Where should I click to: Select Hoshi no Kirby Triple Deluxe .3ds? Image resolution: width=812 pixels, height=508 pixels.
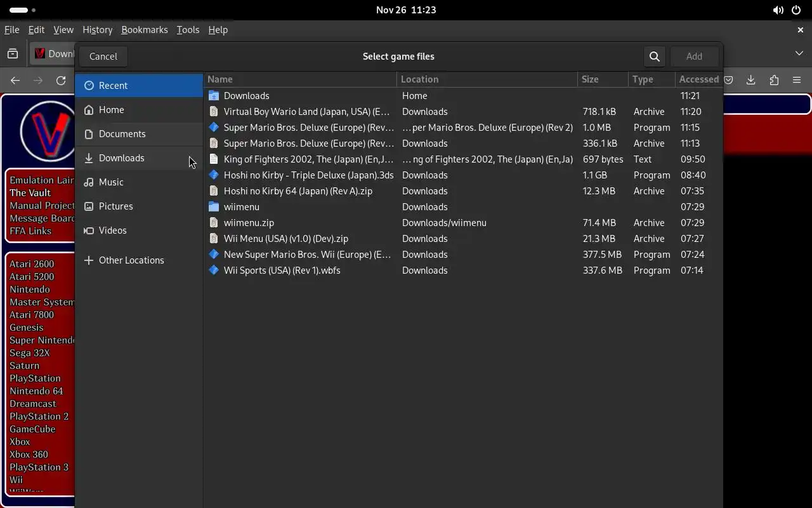[463, 175]
